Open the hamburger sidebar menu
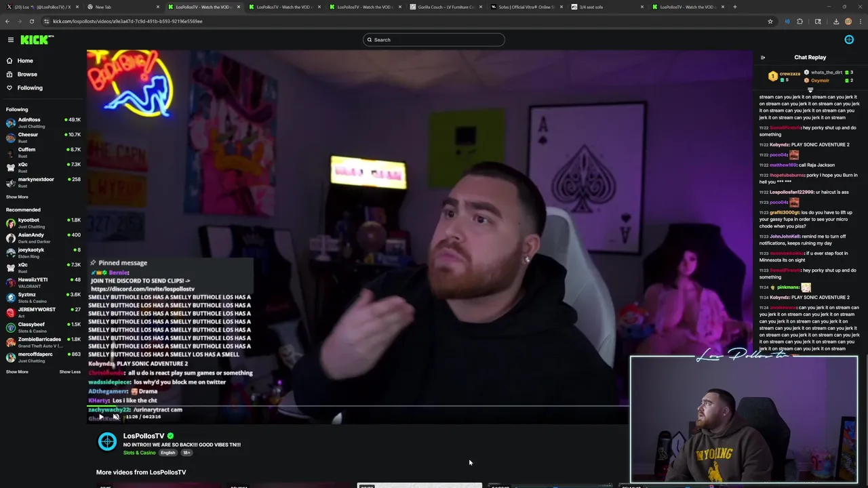Viewport: 868px width, 488px height. 11,40
